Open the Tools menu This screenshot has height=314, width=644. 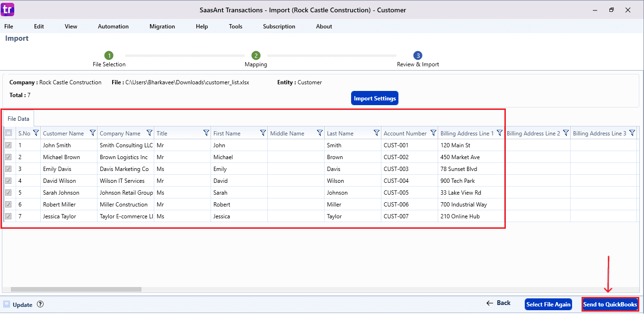236,27
